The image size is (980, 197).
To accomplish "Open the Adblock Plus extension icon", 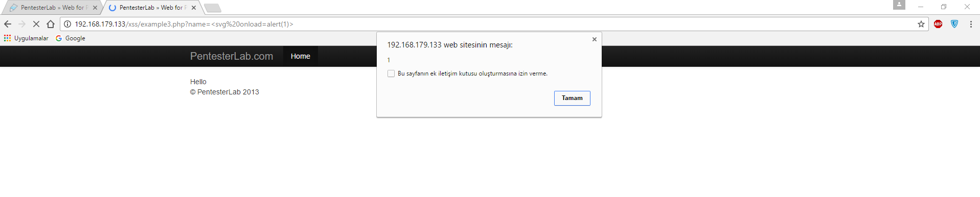I will (938, 24).
